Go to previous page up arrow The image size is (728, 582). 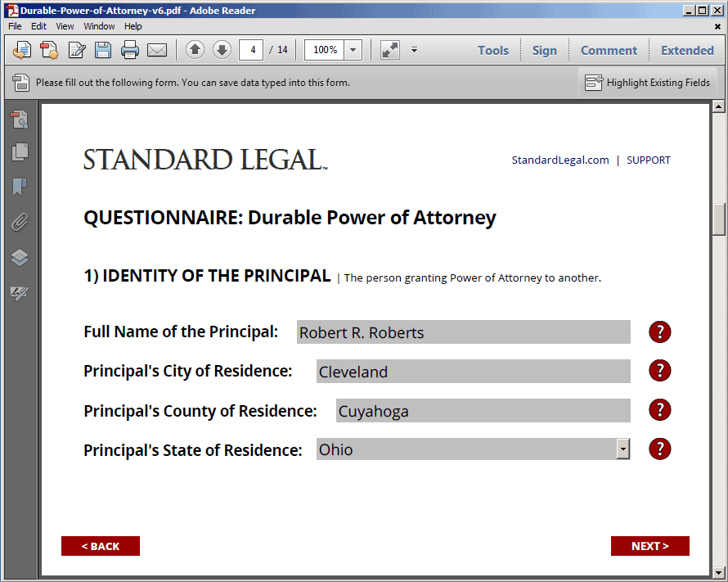click(x=195, y=49)
